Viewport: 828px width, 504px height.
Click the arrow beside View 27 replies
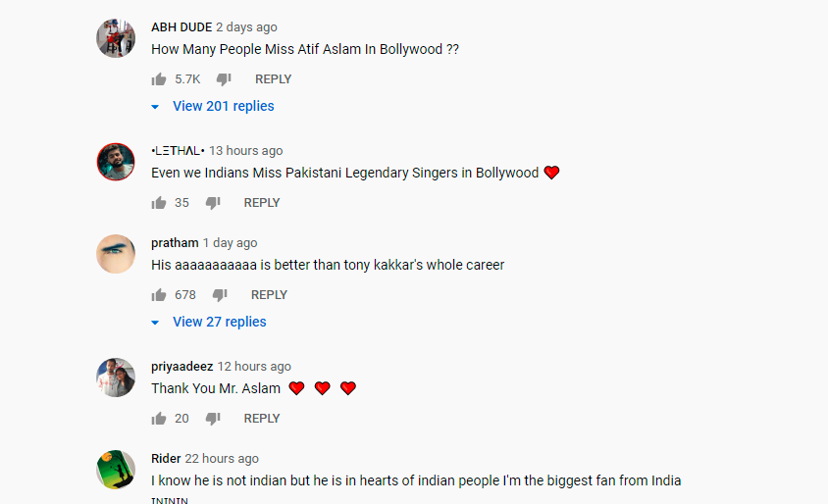pyautogui.click(x=155, y=323)
